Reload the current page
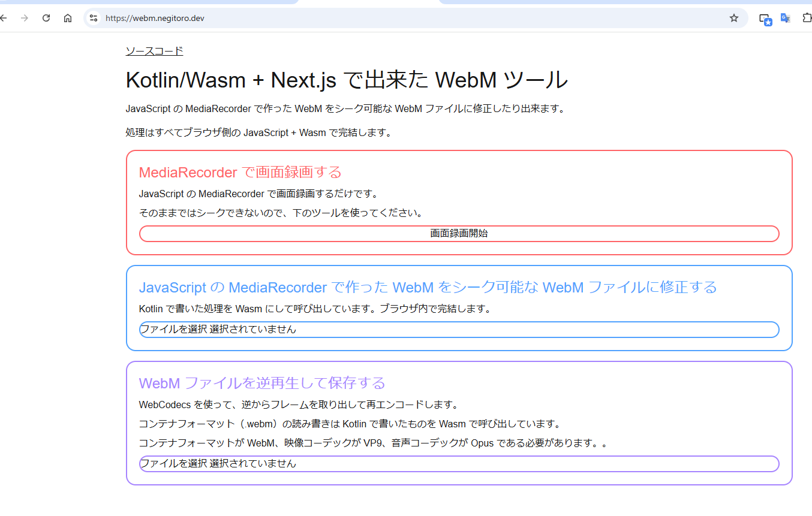This screenshot has width=812, height=516. 46,18
